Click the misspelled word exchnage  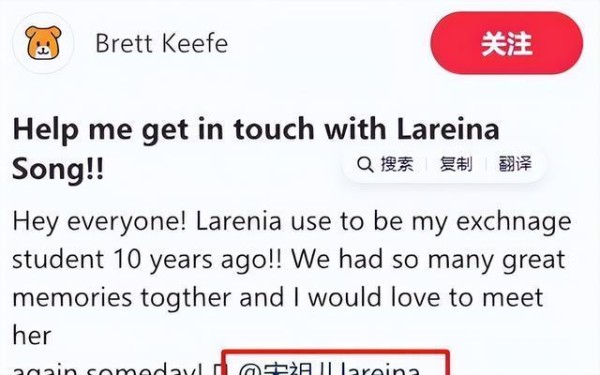click(514, 222)
